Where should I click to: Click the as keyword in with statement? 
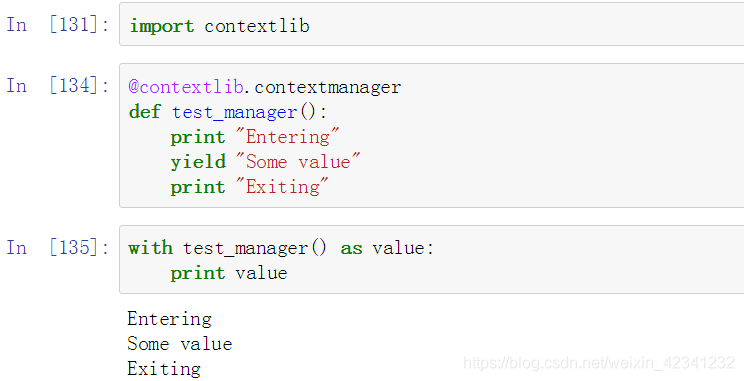pyautogui.click(x=352, y=249)
